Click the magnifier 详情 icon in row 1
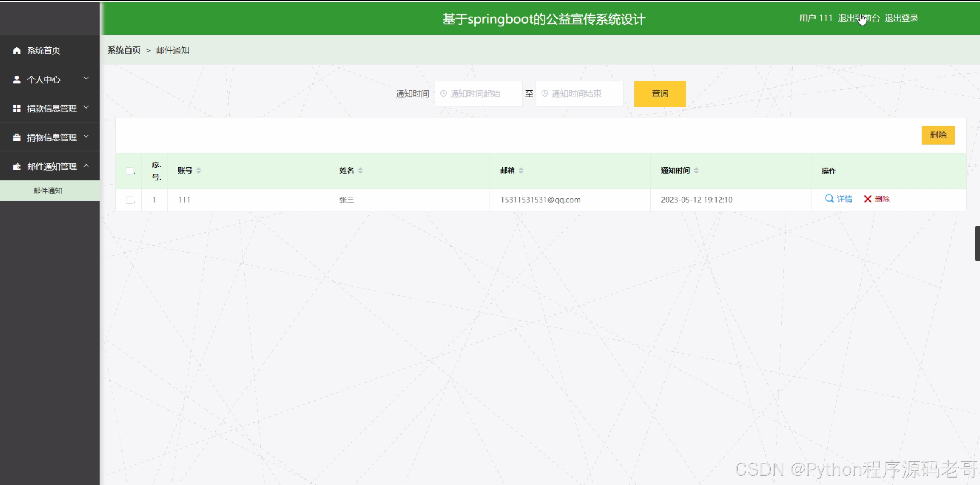The height and width of the screenshot is (485, 980). click(x=829, y=199)
